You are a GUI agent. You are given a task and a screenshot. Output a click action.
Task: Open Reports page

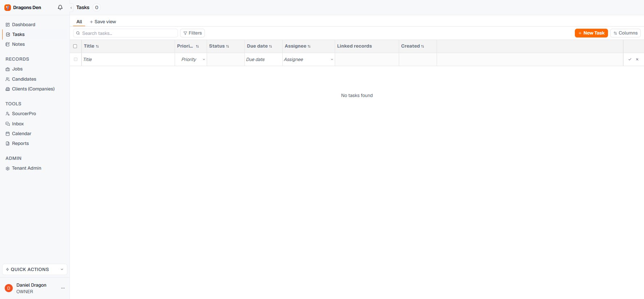(x=20, y=144)
